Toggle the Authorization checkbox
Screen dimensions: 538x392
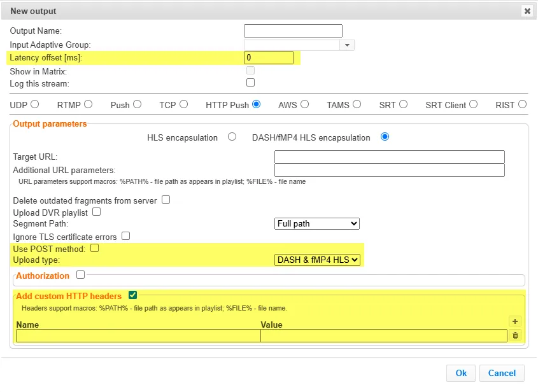pos(80,275)
